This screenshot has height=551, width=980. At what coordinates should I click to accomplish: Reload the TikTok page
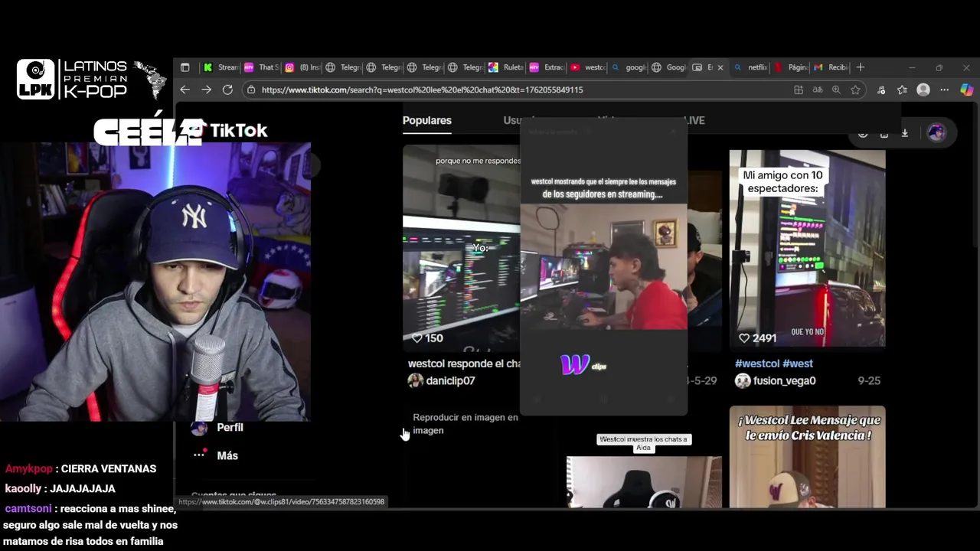(227, 90)
